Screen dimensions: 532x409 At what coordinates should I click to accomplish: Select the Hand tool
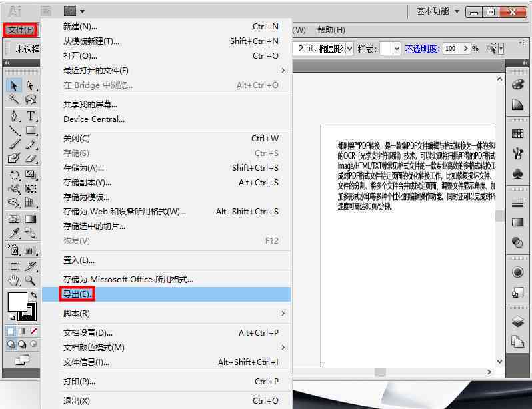click(x=13, y=281)
